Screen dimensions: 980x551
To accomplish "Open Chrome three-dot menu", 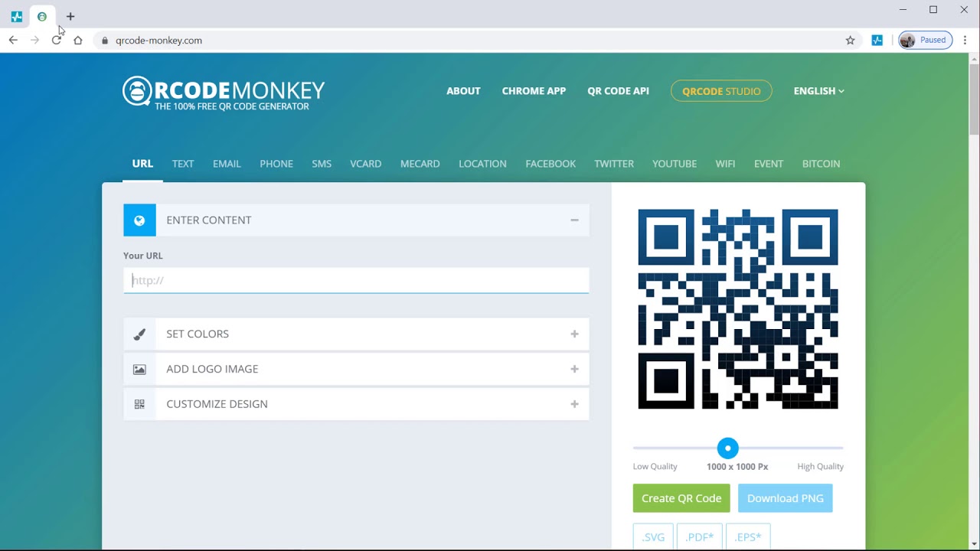I will 965,40.
